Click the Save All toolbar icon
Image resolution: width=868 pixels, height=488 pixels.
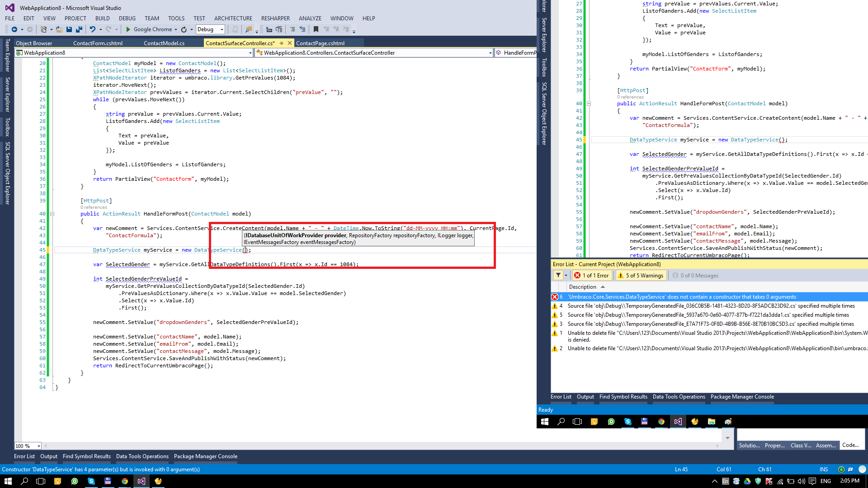pyautogui.click(x=79, y=29)
